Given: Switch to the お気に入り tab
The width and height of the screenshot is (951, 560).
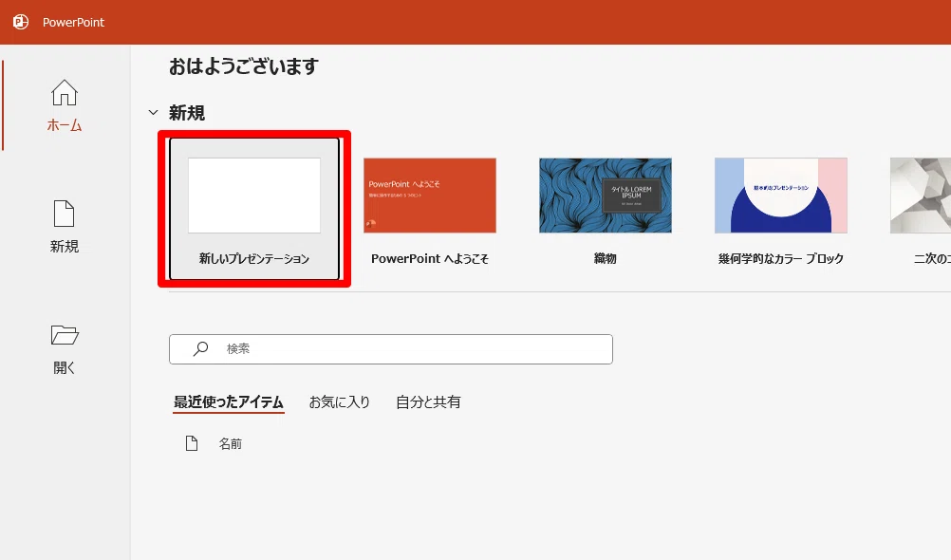Looking at the screenshot, I should coord(340,402).
